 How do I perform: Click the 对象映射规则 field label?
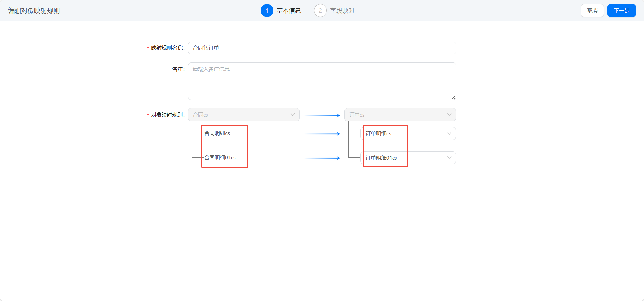168,115
